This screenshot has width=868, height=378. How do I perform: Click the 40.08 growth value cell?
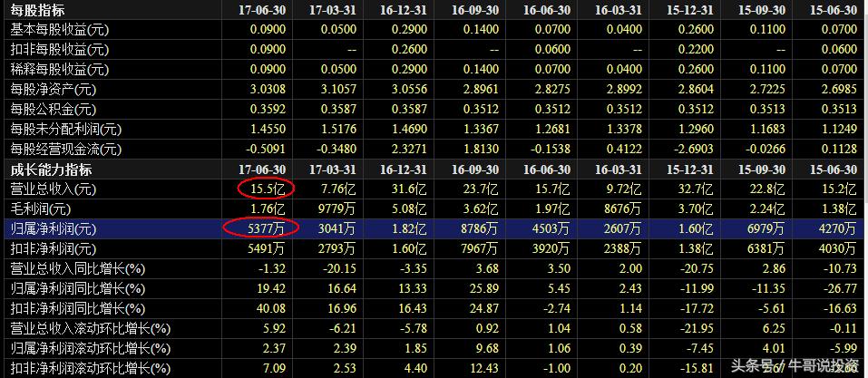(x=268, y=309)
